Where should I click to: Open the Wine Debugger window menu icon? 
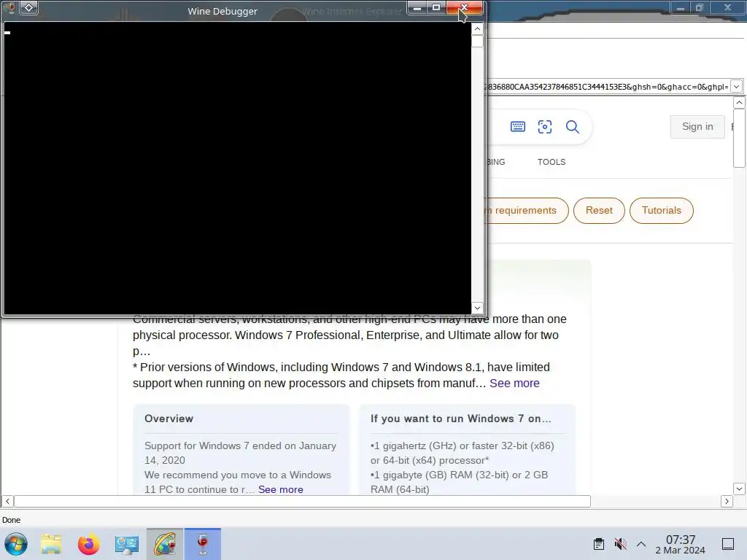tap(10, 7)
